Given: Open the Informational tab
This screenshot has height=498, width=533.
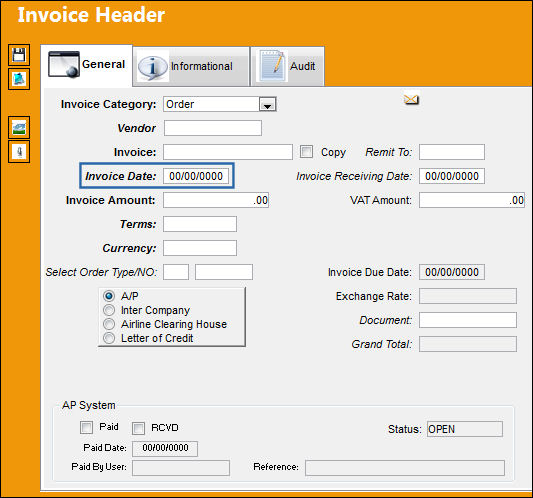Looking at the screenshot, I should coord(191,66).
